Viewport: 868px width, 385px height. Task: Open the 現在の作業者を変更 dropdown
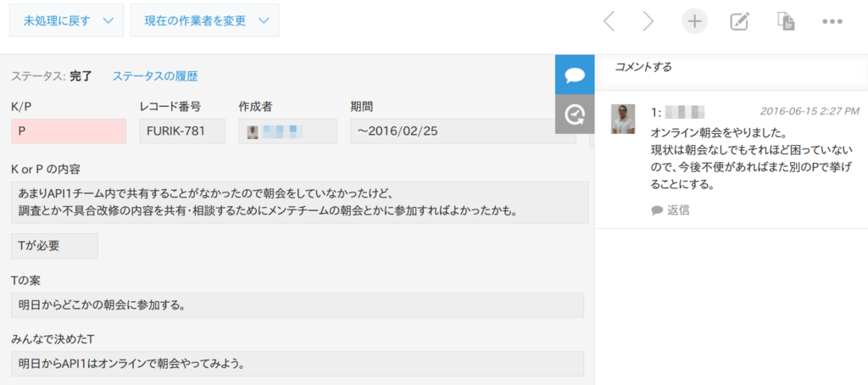click(x=205, y=20)
